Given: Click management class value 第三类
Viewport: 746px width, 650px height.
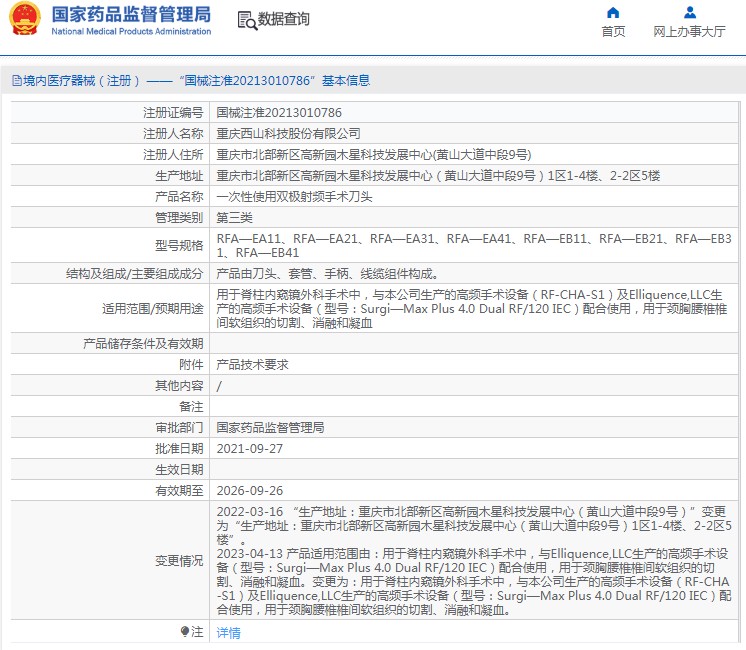Looking at the screenshot, I should (x=235, y=217).
